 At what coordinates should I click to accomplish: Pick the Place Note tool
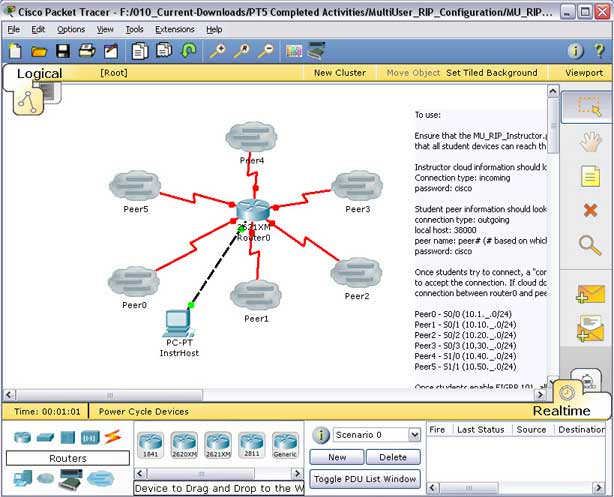tap(590, 176)
